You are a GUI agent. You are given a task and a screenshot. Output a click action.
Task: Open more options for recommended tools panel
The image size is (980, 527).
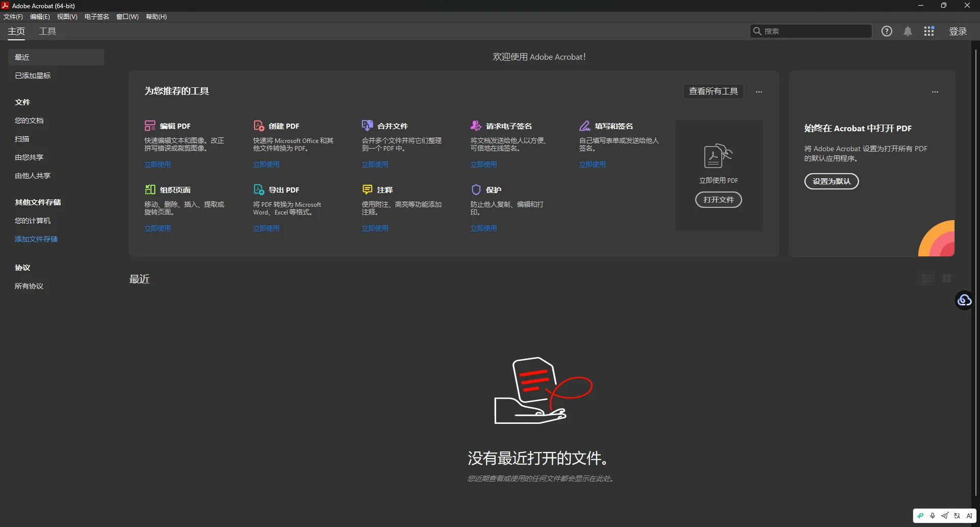pyautogui.click(x=759, y=92)
